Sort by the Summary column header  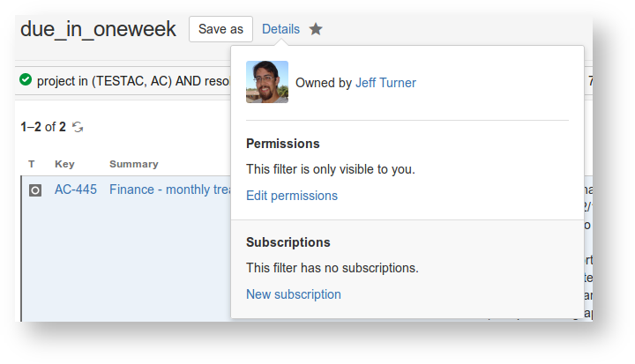click(134, 164)
